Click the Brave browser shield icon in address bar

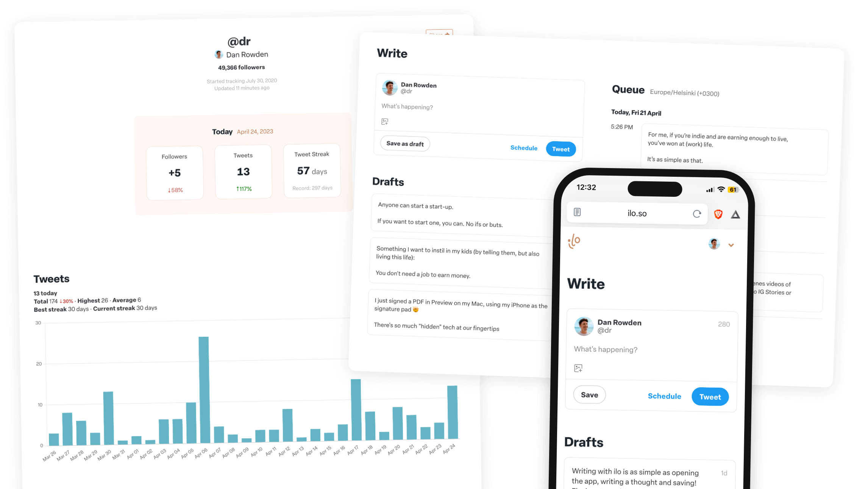pyautogui.click(x=718, y=213)
